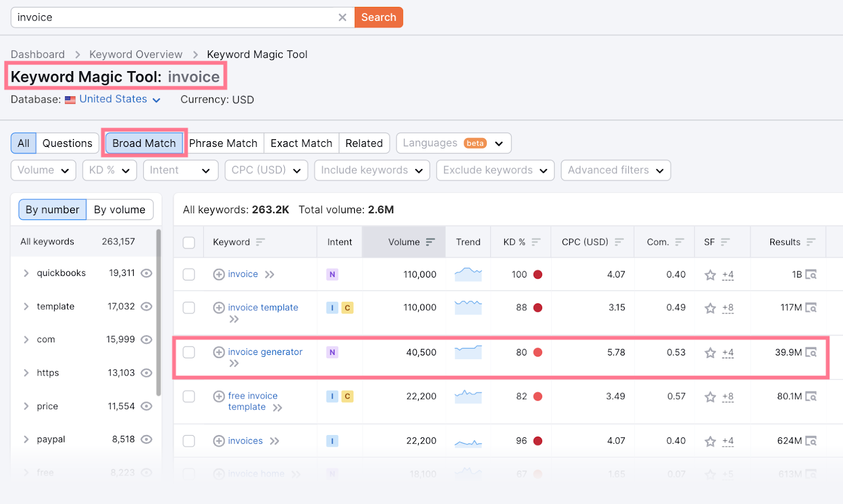
Task: Sort groups By volume
Action: (120, 210)
